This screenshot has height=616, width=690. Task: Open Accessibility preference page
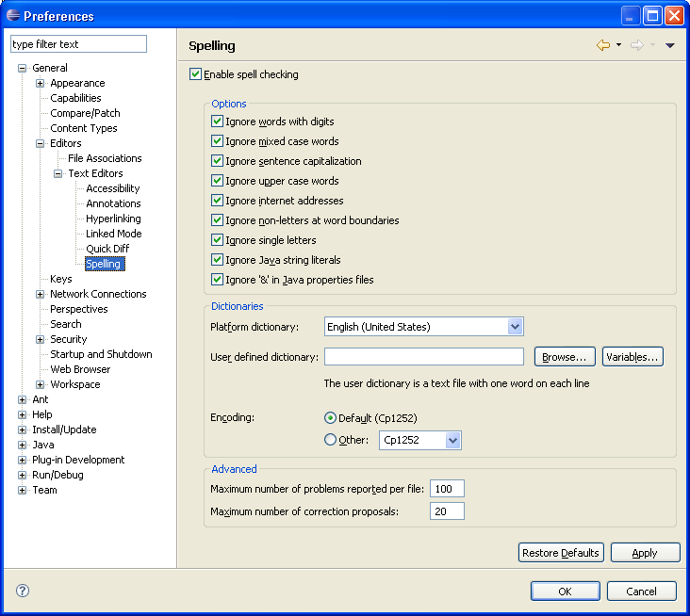[x=113, y=188]
